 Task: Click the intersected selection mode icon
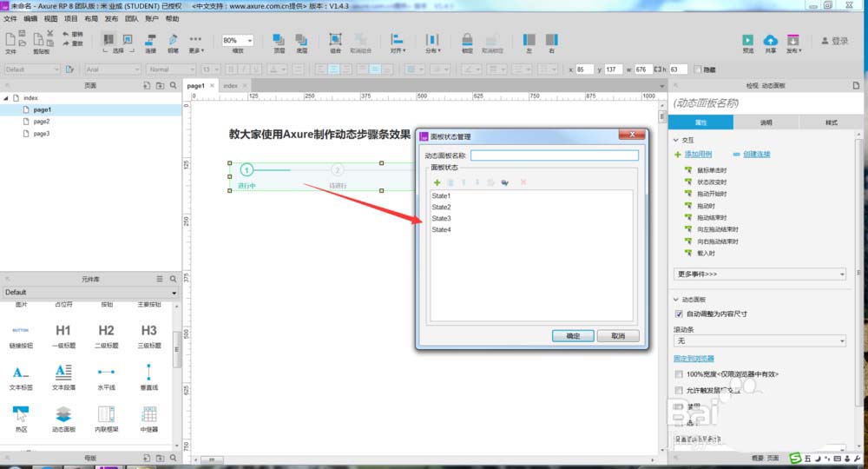(x=109, y=39)
